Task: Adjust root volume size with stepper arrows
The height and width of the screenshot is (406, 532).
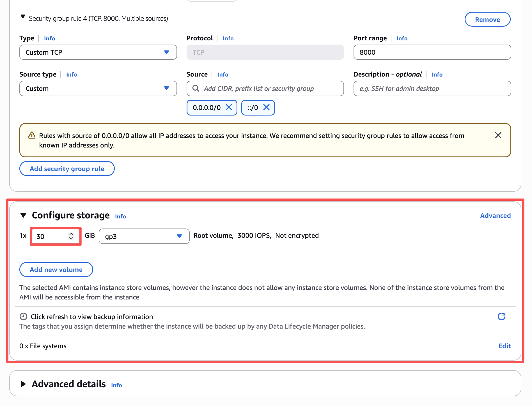Action: [x=71, y=236]
